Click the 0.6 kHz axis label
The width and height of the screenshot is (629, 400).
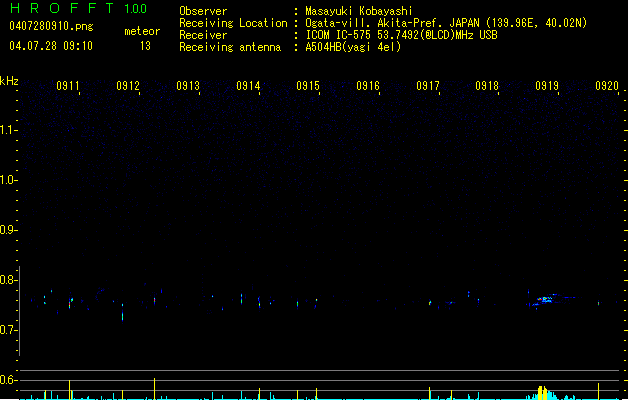(7, 380)
